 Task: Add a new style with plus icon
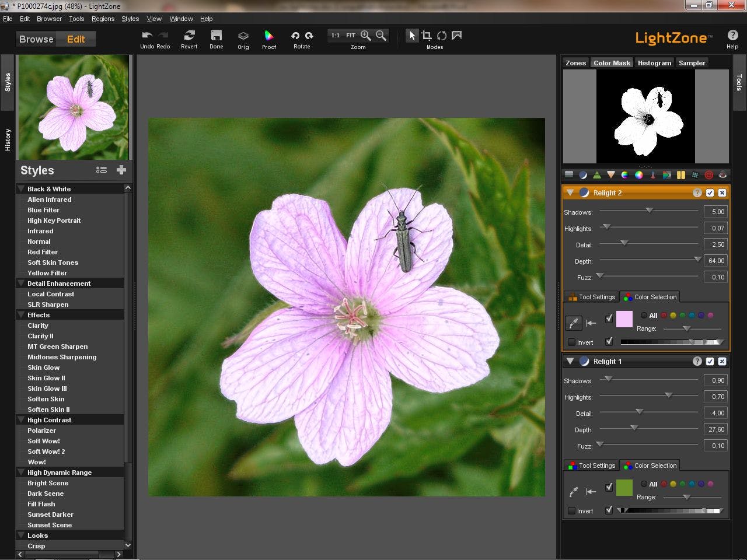[121, 170]
